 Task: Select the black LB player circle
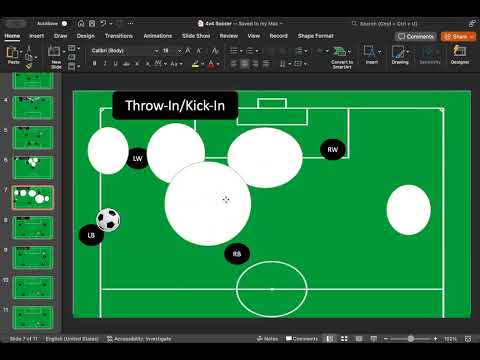point(91,235)
